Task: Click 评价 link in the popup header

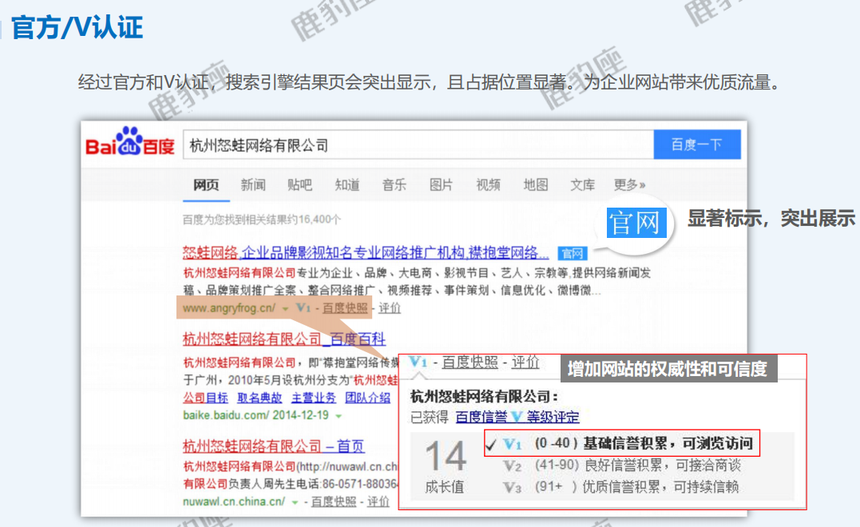Action: [525, 362]
